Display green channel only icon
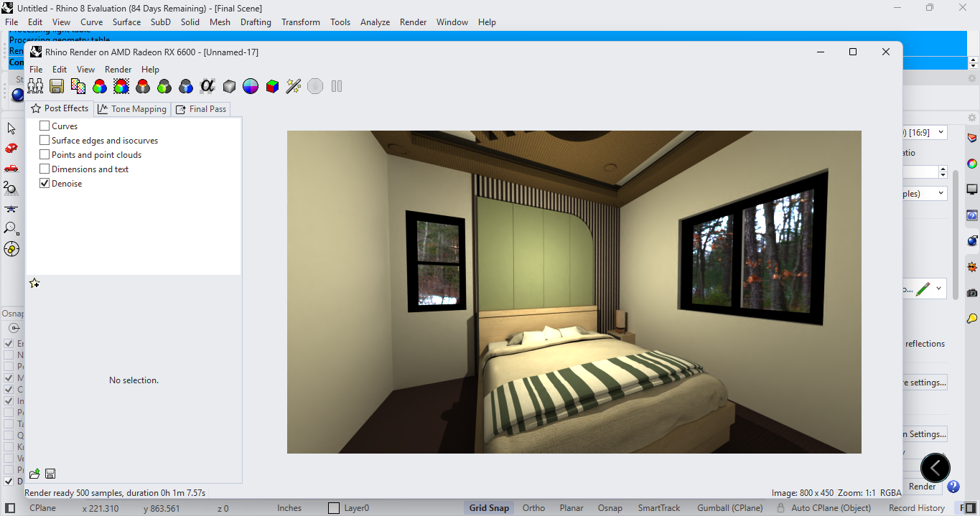 pyautogui.click(x=164, y=86)
